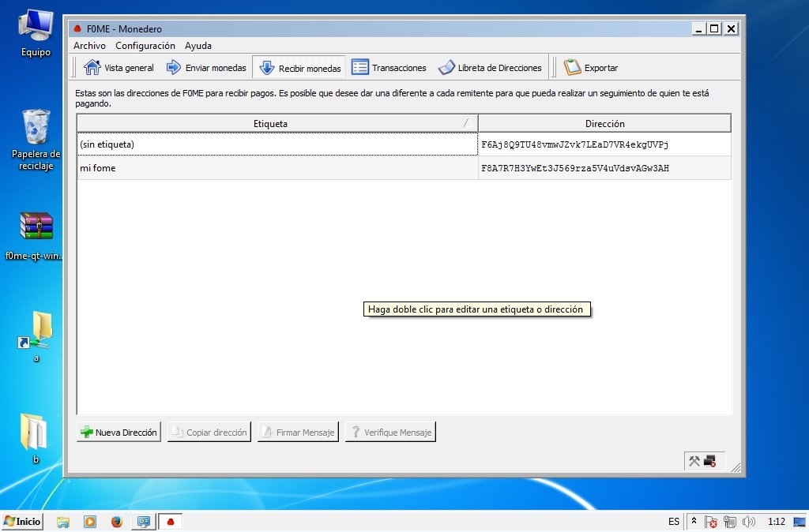Select the (sin etiqueta) label cell

coord(277,144)
